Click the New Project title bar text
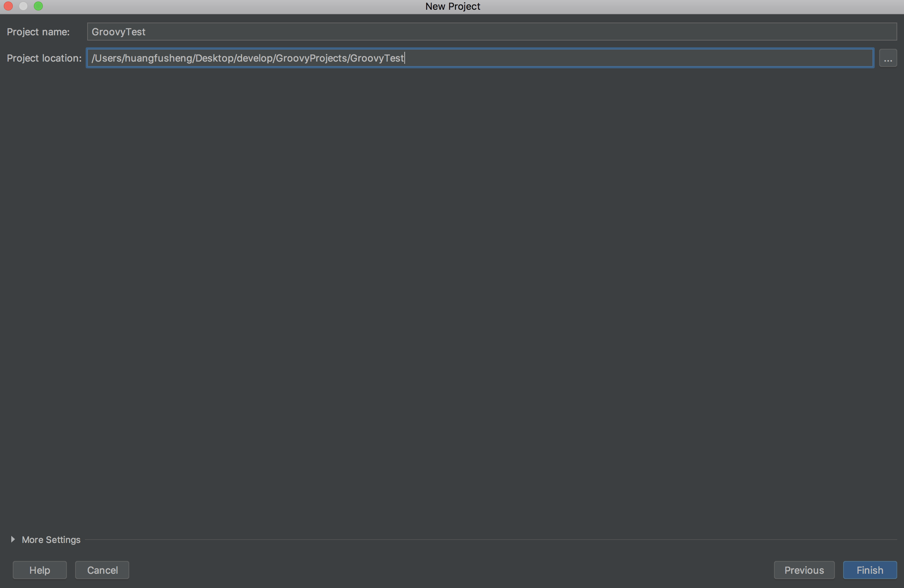The height and width of the screenshot is (588, 904). pos(452,6)
